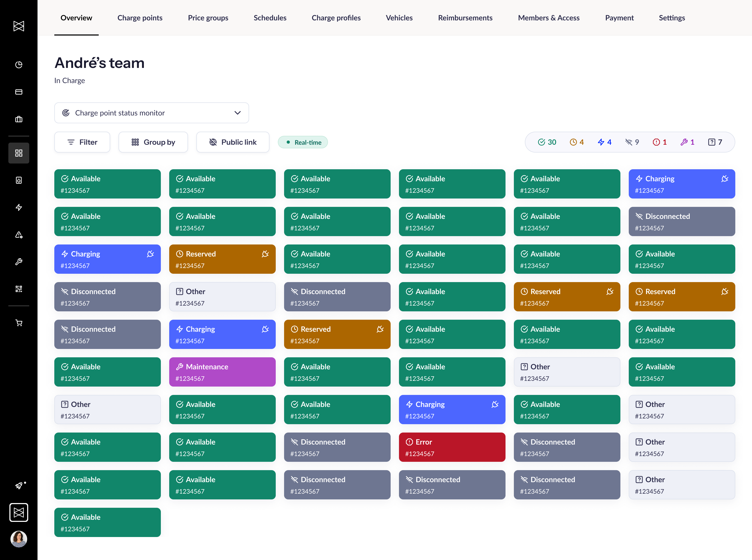Open the user profile avatar
This screenshot has width=752, height=560.
[19, 539]
